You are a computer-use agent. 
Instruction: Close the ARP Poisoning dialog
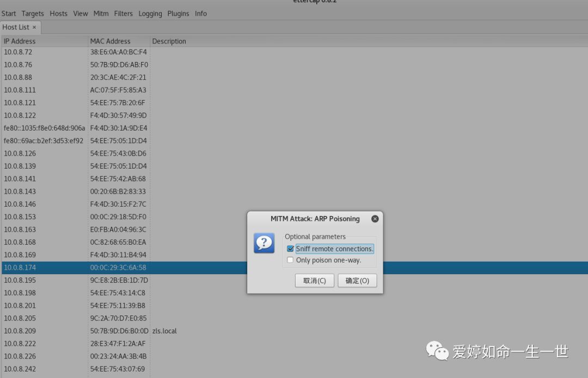tap(375, 219)
